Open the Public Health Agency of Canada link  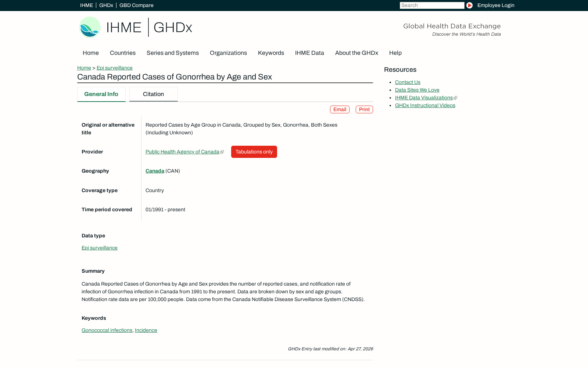[182, 152]
